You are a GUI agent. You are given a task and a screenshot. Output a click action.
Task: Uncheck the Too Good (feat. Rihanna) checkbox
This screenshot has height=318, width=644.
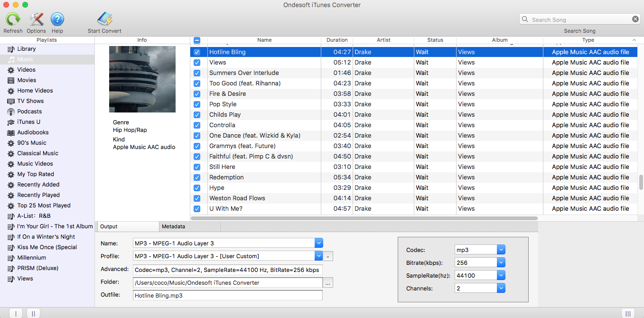[x=197, y=84]
